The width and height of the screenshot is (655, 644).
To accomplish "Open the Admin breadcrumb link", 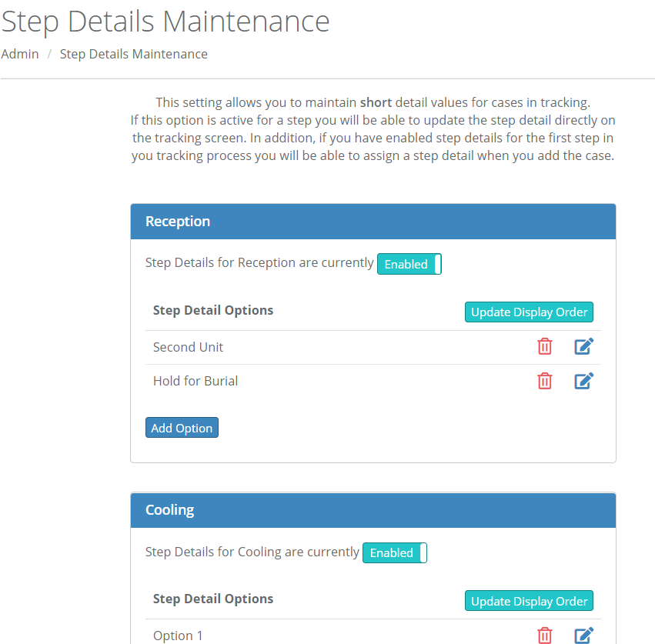I will pyautogui.click(x=19, y=54).
